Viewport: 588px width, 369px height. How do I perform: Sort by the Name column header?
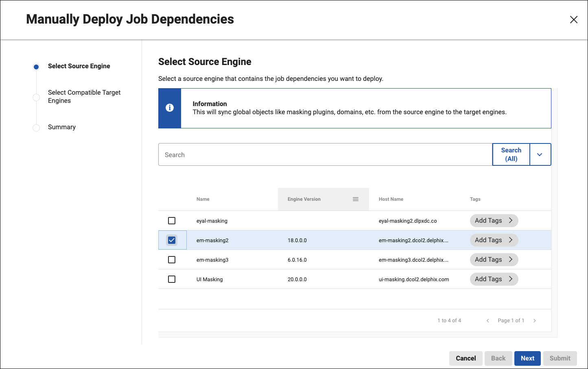pyautogui.click(x=203, y=199)
